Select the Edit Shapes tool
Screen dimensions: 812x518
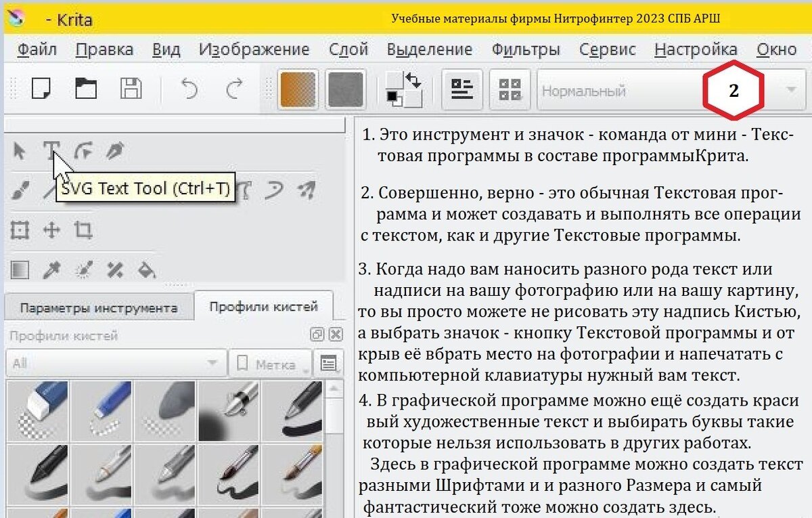[83, 151]
